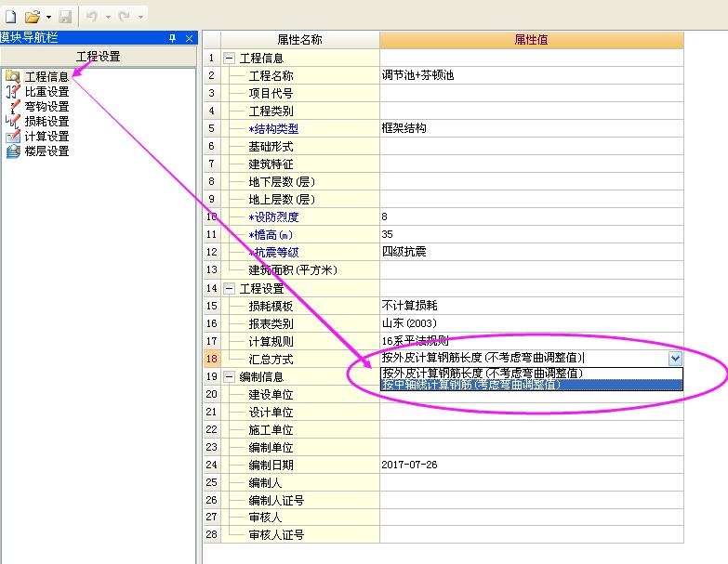Click the 属性名称 column header
728x564 pixels.
(x=300, y=40)
